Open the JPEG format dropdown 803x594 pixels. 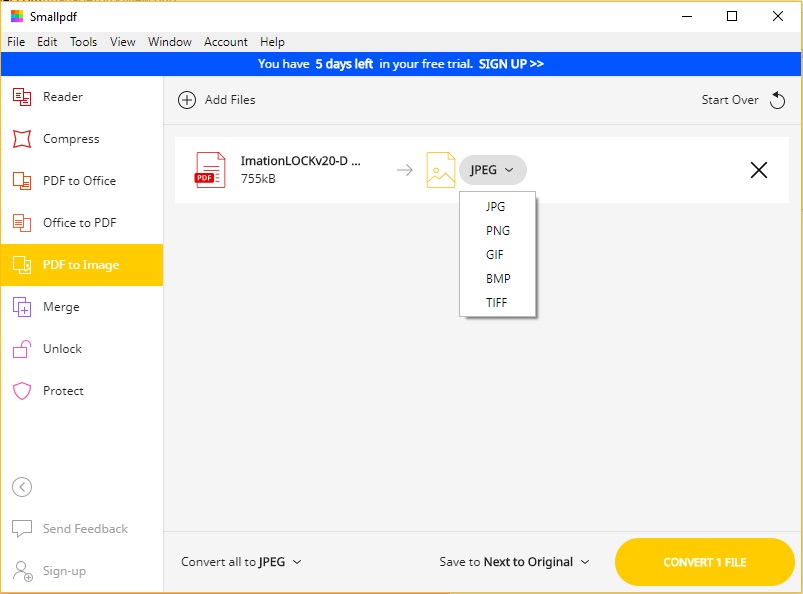click(492, 170)
